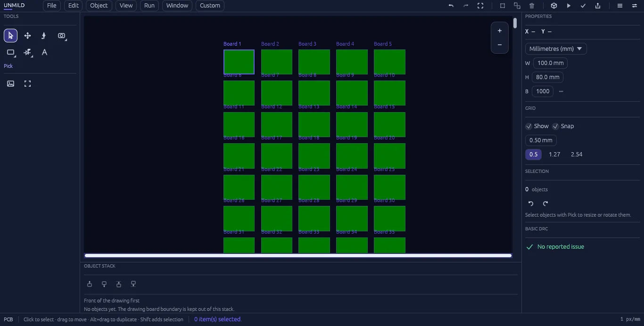Toggle the Snap grid checkbox
This screenshot has height=326, width=644.
point(555,126)
